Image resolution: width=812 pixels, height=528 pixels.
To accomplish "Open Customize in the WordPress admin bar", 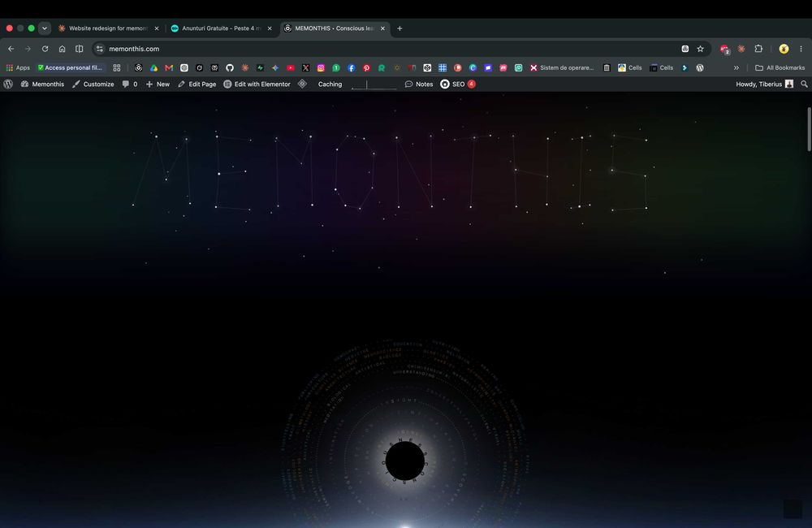I will [93, 84].
